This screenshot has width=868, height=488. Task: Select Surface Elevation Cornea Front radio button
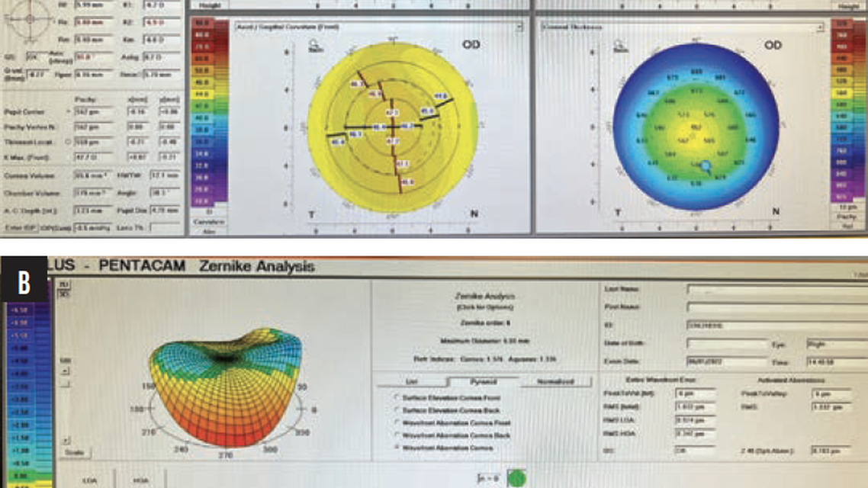(397, 397)
